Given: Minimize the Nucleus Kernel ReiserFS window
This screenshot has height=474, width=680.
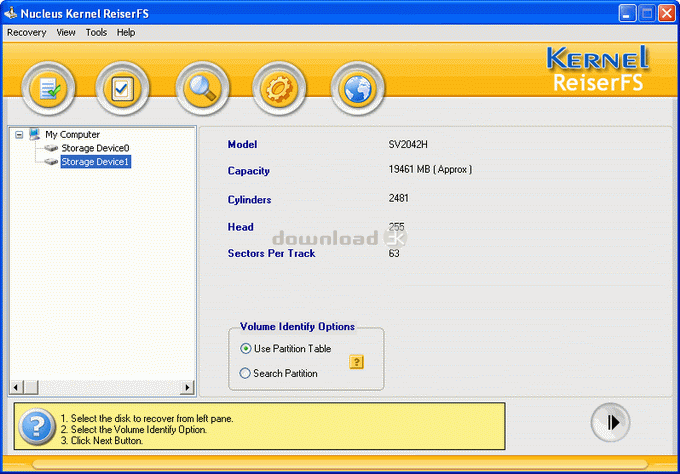Looking at the screenshot, I should [627, 13].
